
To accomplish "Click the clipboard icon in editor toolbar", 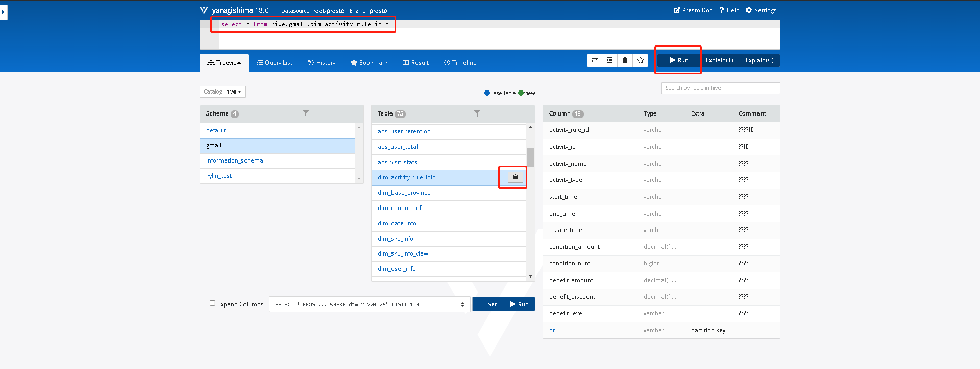I will pyautogui.click(x=625, y=60).
